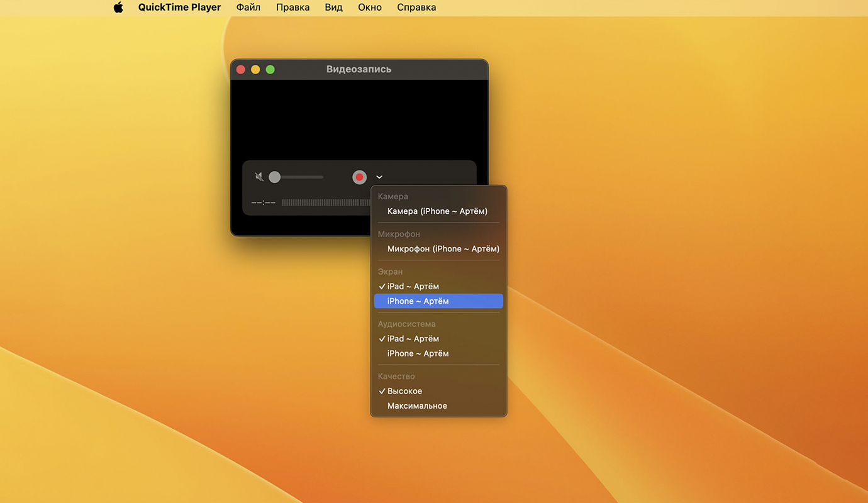Select Микрофон (iPhone ~ Артём) as microphone
Image resolution: width=868 pixels, height=503 pixels.
[438, 249]
